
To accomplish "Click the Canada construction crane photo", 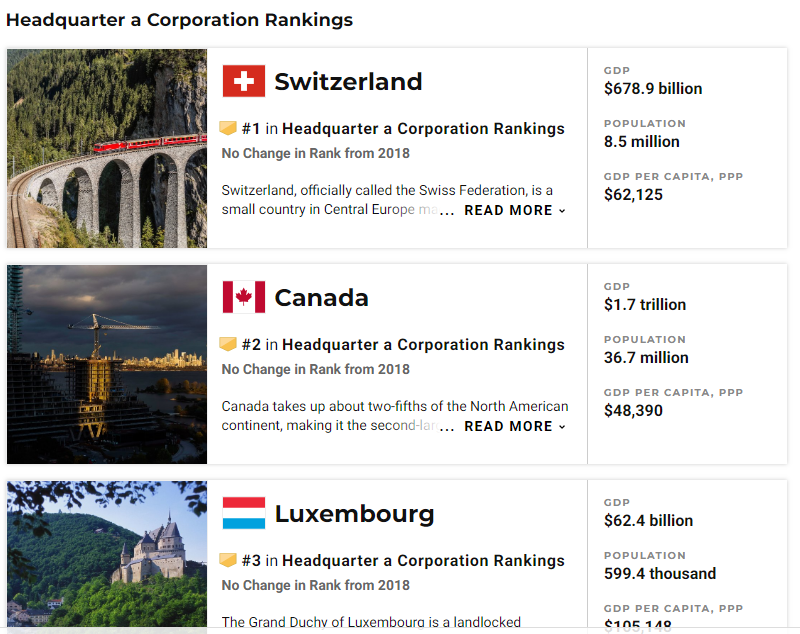I will pos(107,364).
